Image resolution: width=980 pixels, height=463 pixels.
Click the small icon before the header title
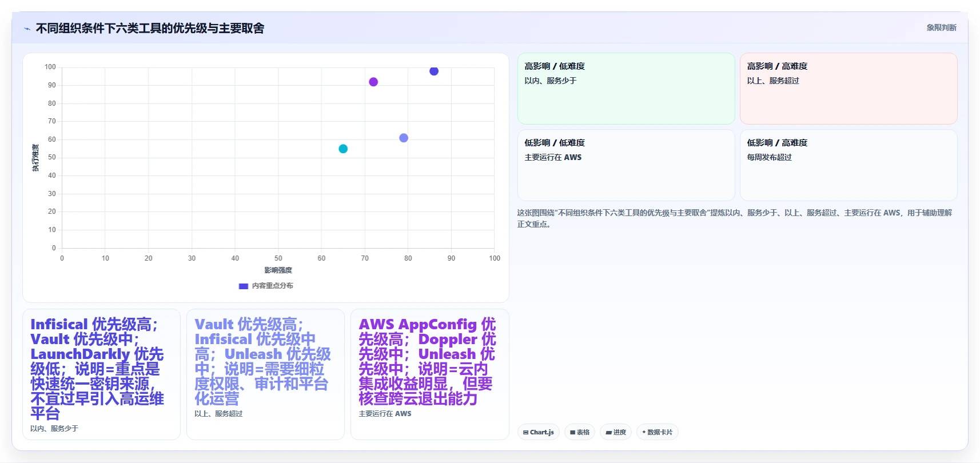click(27, 29)
